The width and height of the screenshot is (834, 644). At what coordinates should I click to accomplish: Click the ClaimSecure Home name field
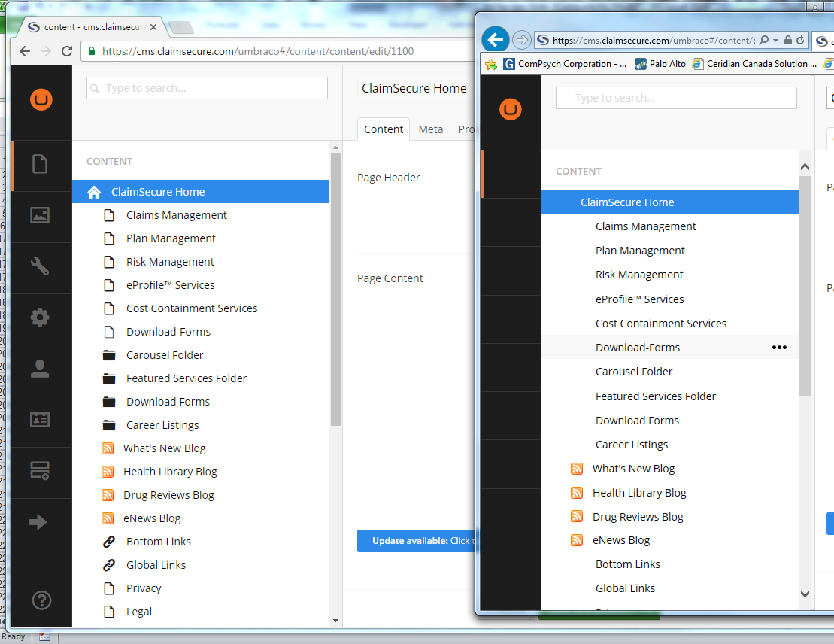[x=416, y=88]
